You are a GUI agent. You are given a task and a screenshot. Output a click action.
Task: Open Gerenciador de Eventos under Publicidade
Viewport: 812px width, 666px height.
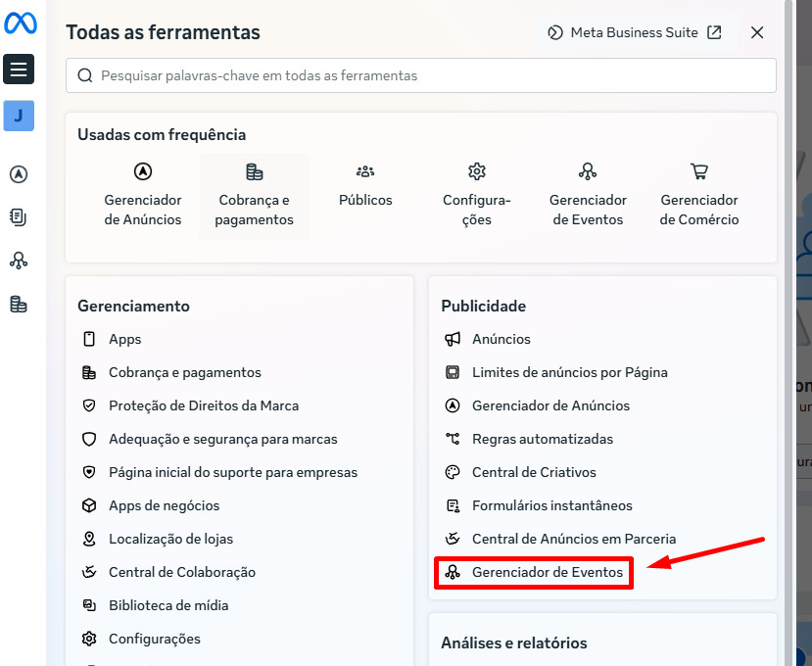pos(534,572)
